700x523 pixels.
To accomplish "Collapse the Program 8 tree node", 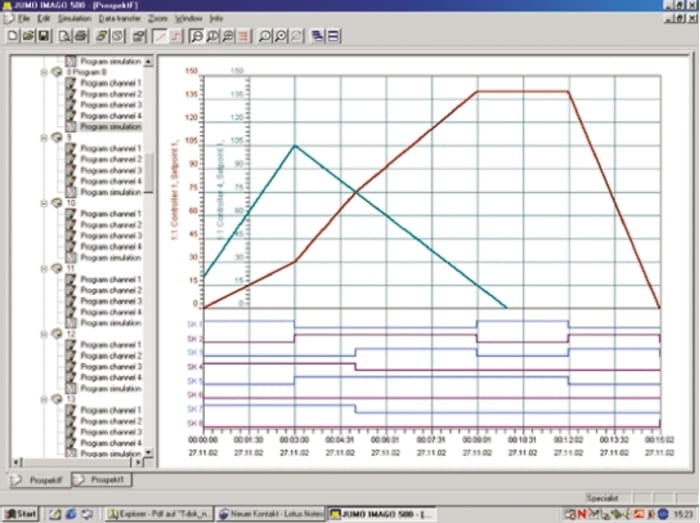I will coord(44,72).
